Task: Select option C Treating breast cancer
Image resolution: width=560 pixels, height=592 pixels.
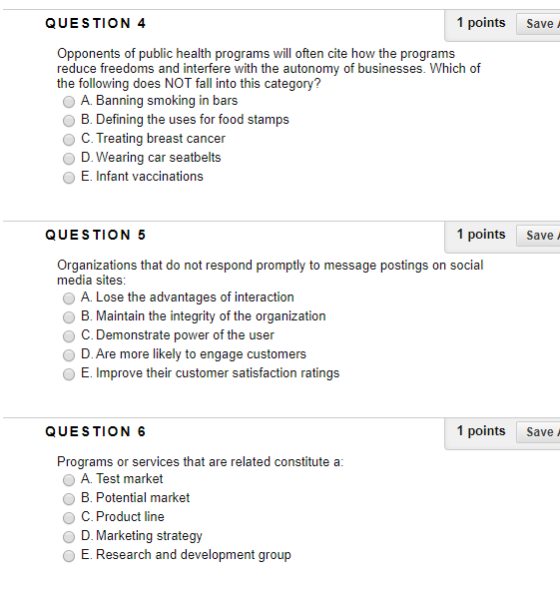Action: point(69,140)
